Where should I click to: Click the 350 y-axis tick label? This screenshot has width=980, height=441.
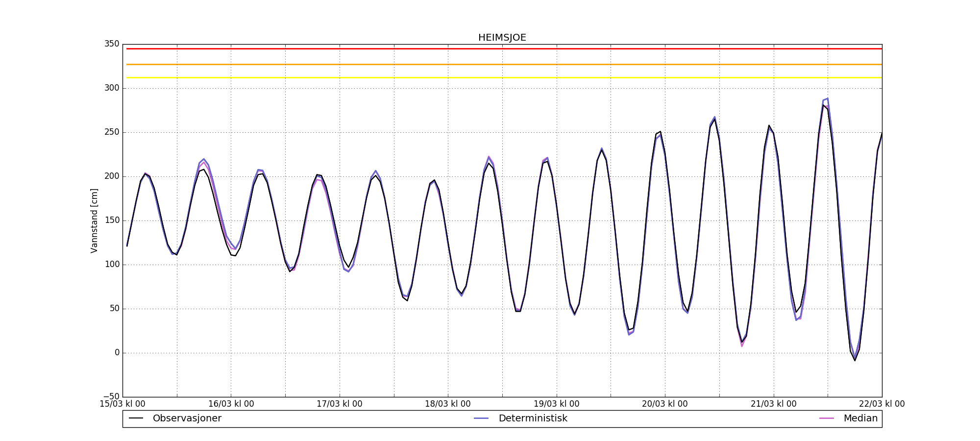click(111, 44)
